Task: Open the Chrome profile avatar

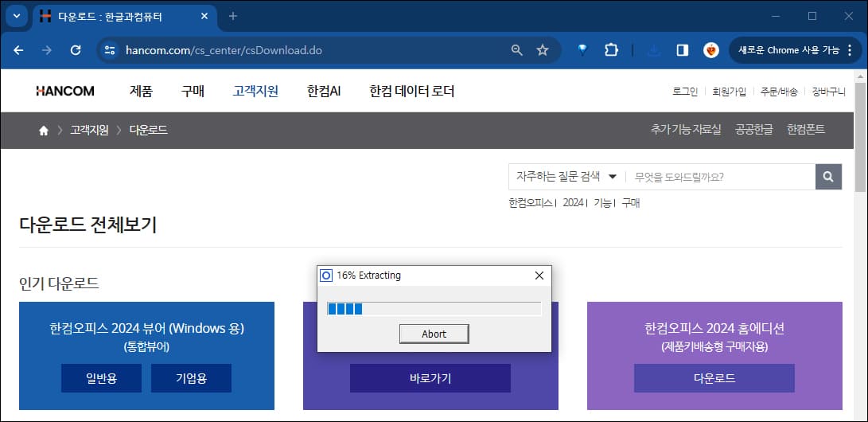Action: click(711, 50)
